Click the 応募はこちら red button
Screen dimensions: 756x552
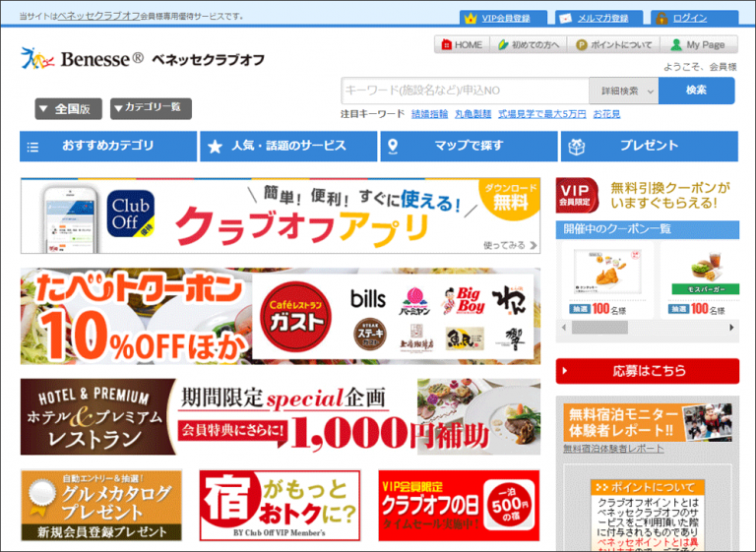[647, 371]
